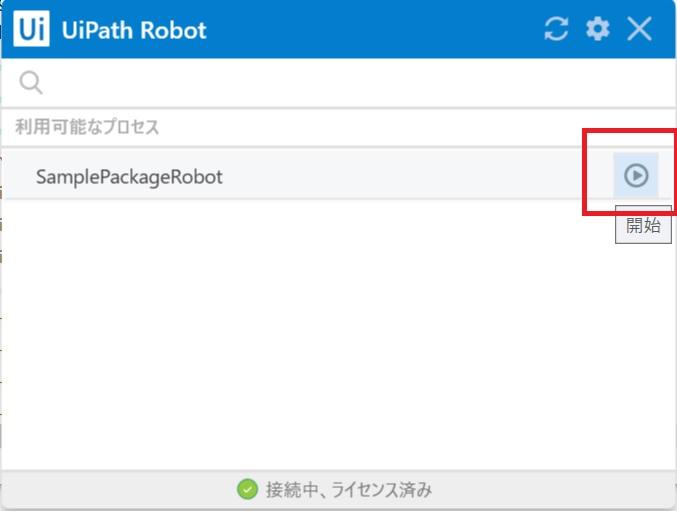Close the UiPath Robot window
This screenshot has height=511, width=677.
click(x=640, y=29)
